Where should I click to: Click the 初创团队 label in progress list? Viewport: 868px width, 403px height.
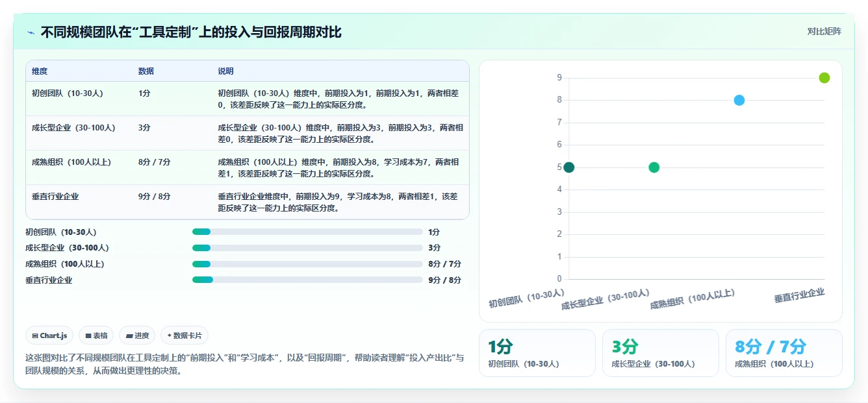tap(61, 232)
